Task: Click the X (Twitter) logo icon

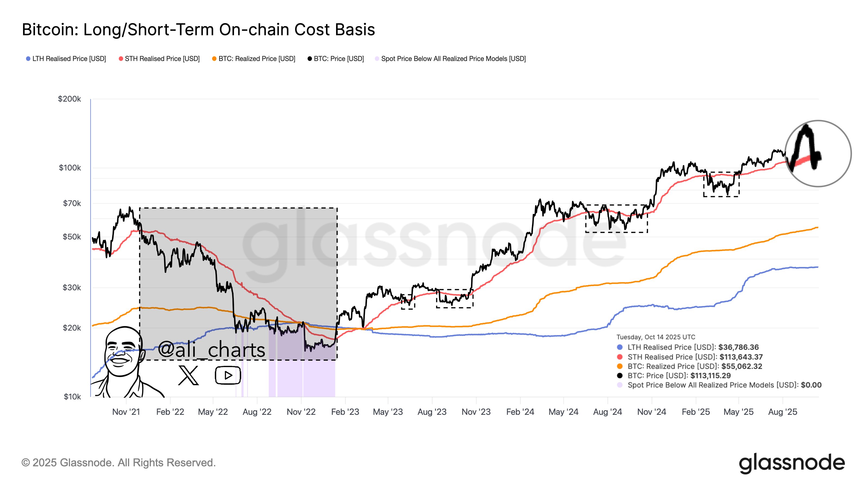Action: coord(188,375)
